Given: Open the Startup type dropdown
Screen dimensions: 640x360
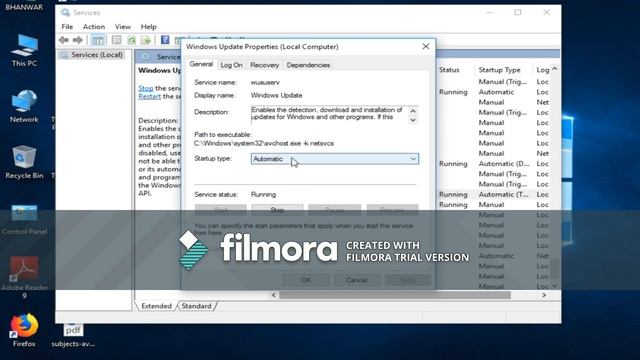Looking at the screenshot, I should click(x=335, y=159).
